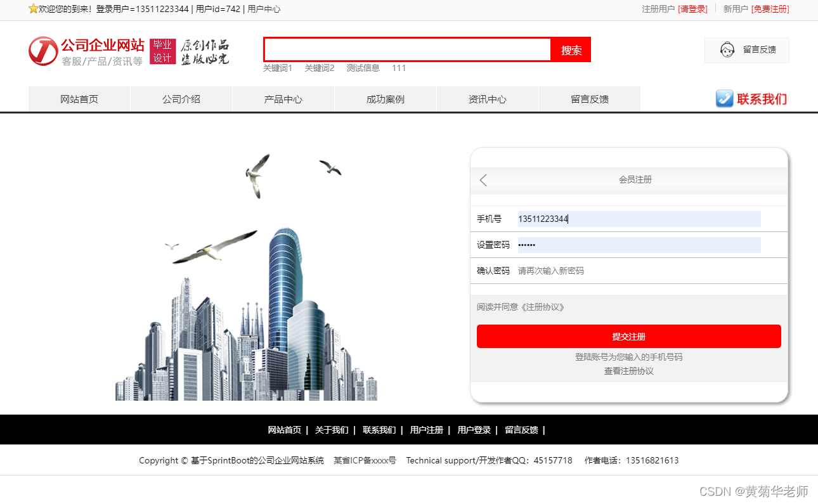818x504 pixels.
Task: Open the 成功案例 navigation tab
Action: (386, 99)
